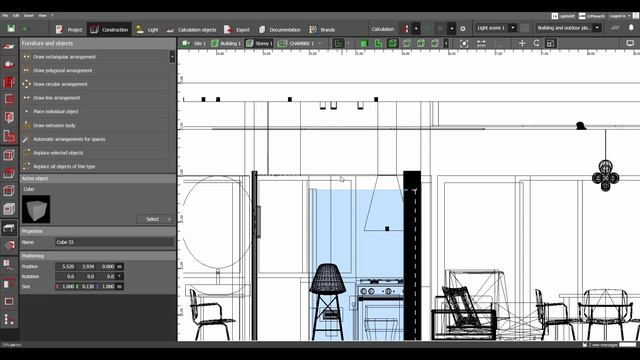Open the Documentation mode tab
This screenshot has height=360, width=640.
(x=280, y=29)
